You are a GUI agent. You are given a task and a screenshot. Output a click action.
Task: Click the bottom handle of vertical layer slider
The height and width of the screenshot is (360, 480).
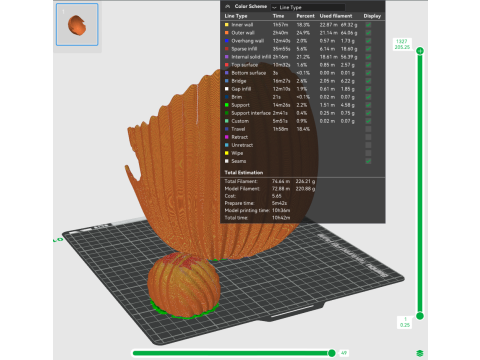click(x=420, y=316)
